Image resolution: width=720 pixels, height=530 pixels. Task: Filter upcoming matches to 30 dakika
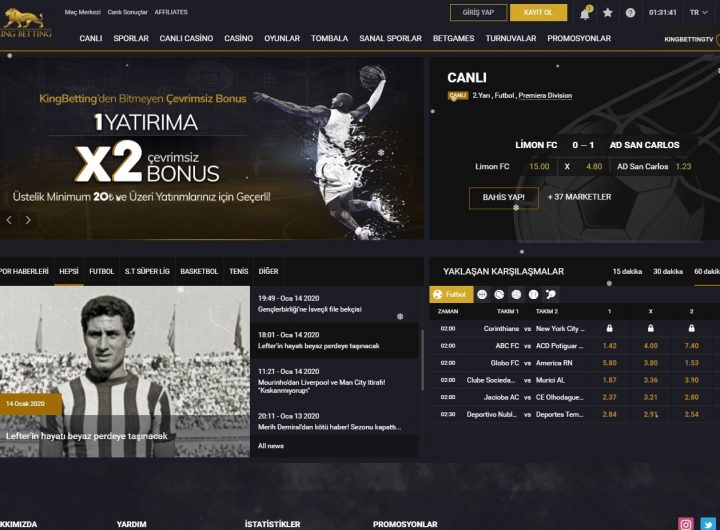(668, 271)
